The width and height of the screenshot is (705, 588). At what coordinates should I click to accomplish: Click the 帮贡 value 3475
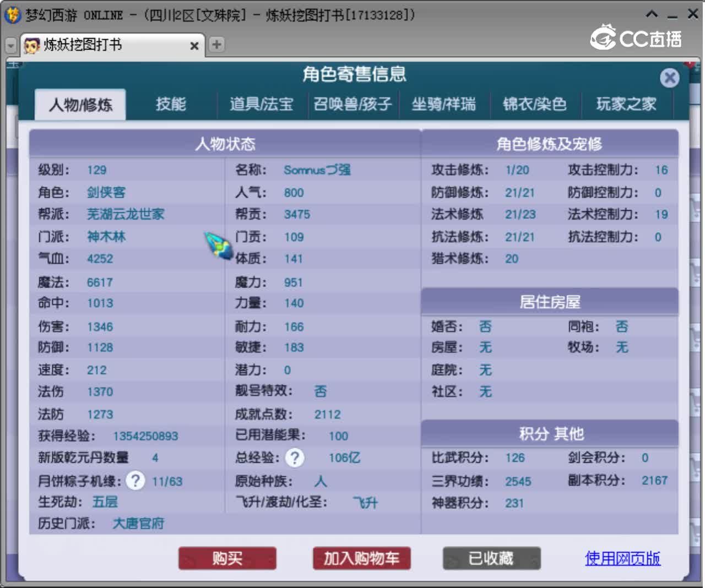(297, 214)
